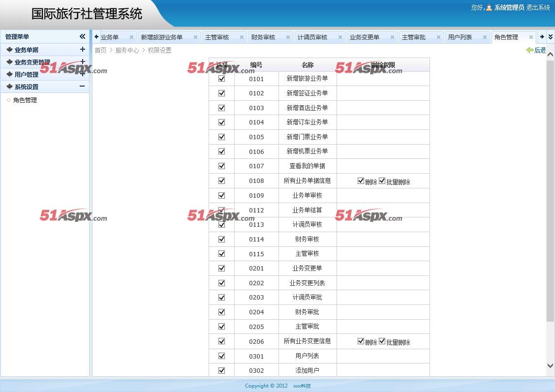
Task: Open 角色管理 in the sidebar tree
Action: [x=25, y=100]
